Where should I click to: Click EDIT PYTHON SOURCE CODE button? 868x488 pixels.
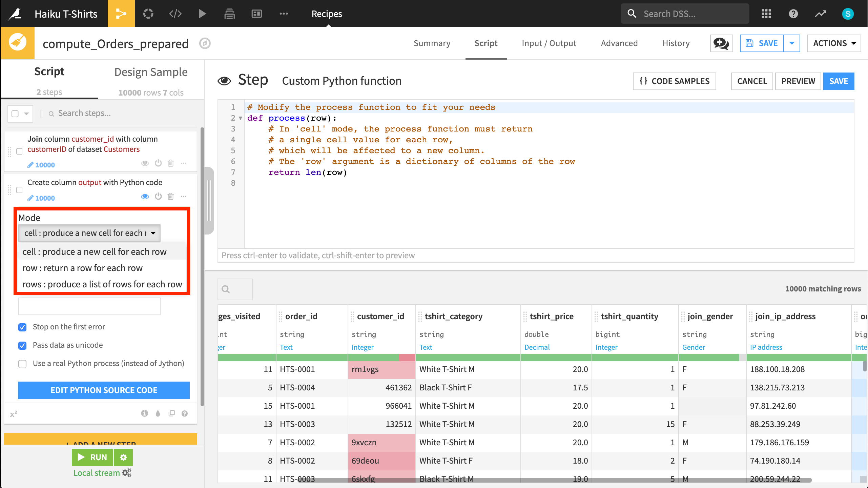tap(104, 390)
